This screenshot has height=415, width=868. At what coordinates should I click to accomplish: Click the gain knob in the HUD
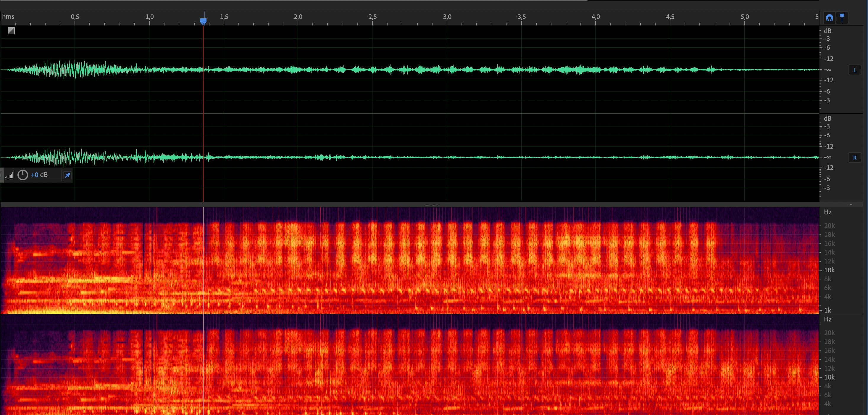[22, 175]
